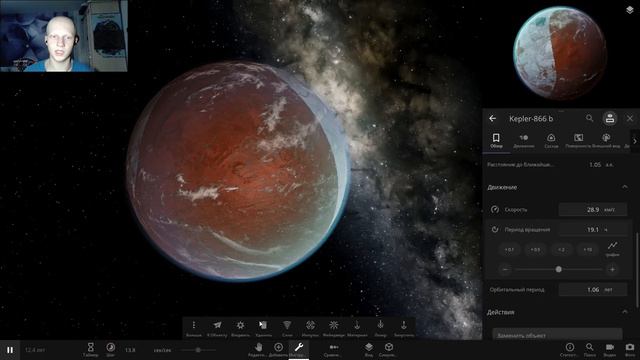Screen dimensions: 640x360
Task: Select the paper plane launch tool
Action: pyautogui.click(x=217, y=328)
